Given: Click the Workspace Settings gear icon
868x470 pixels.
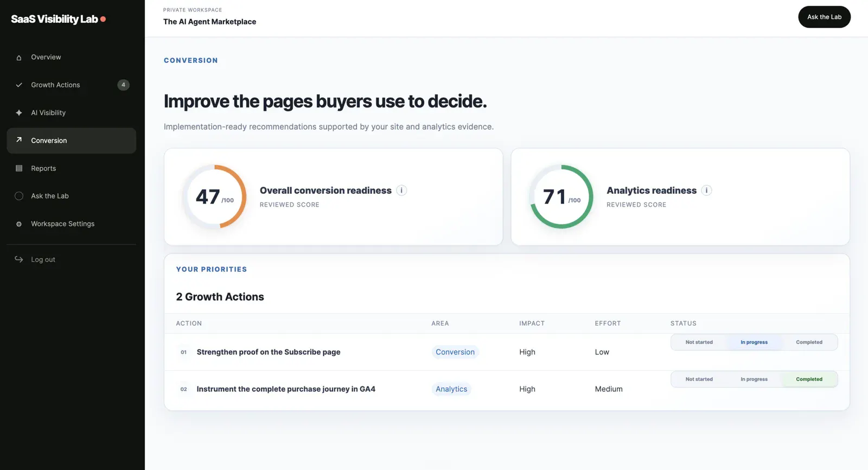Looking at the screenshot, I should tap(19, 224).
